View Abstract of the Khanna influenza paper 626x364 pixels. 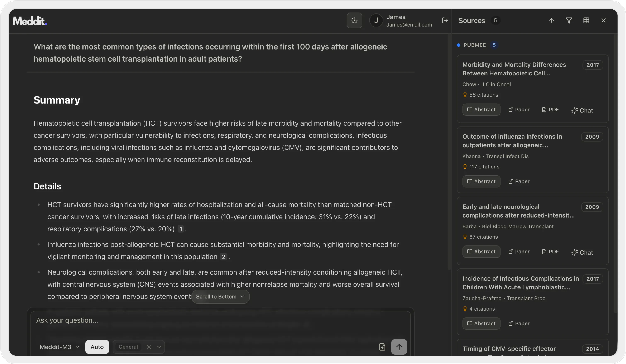pyautogui.click(x=481, y=181)
